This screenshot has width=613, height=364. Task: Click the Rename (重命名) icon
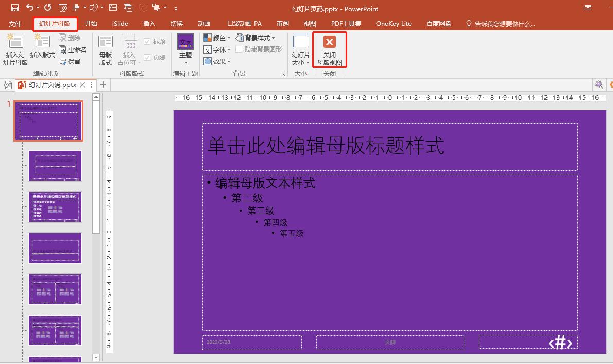[x=73, y=49]
